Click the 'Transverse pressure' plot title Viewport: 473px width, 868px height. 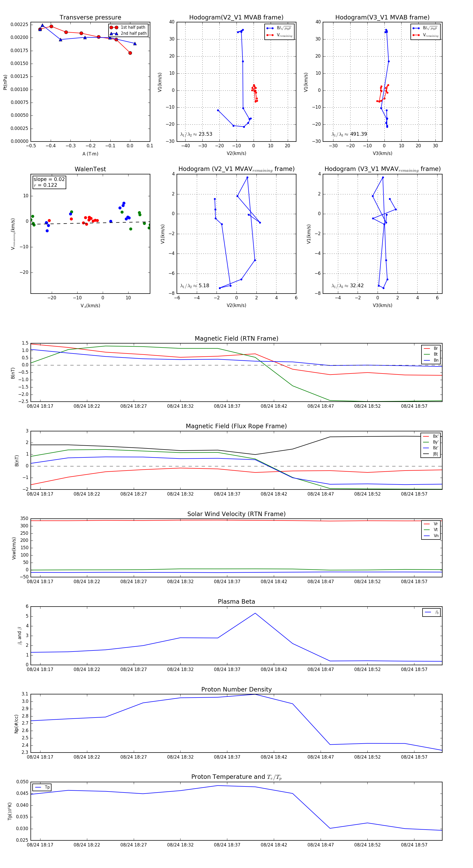[x=90, y=18]
